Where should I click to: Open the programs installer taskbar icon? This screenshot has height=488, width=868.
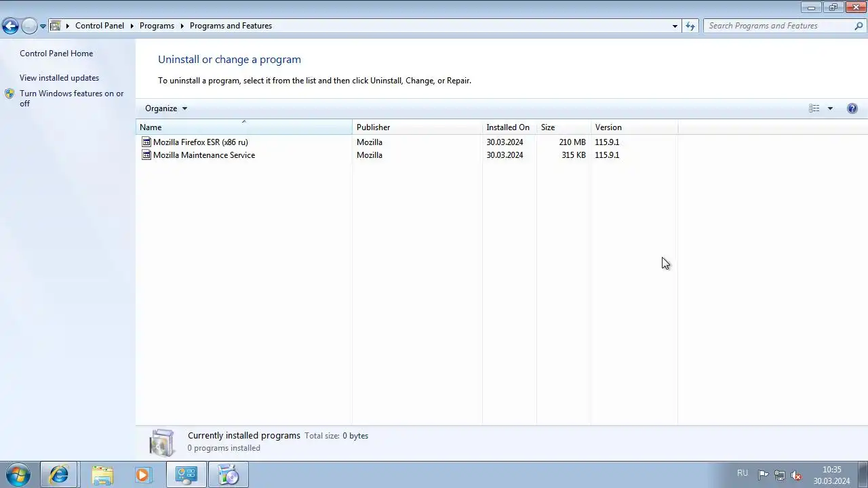[229, 475]
